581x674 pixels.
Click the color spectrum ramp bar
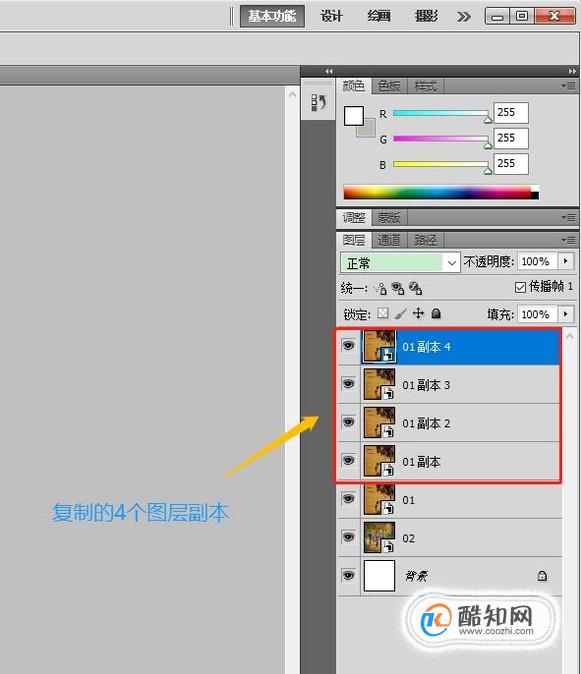[x=441, y=192]
